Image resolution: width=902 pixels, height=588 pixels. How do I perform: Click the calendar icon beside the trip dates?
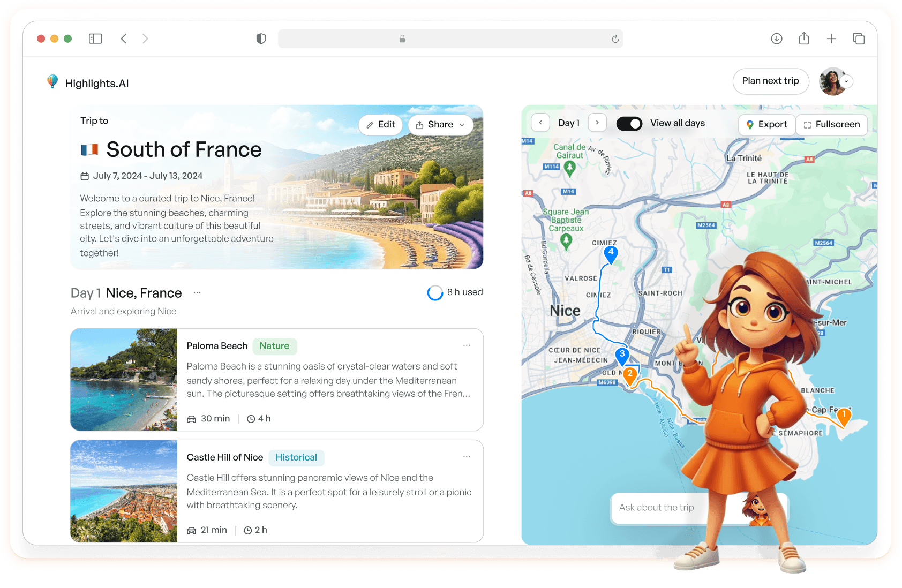click(x=86, y=176)
